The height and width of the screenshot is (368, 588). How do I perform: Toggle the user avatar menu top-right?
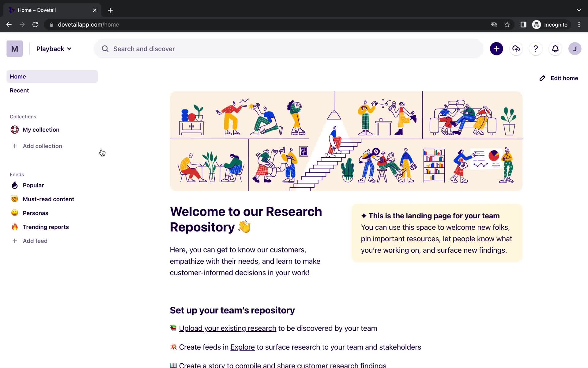click(575, 48)
